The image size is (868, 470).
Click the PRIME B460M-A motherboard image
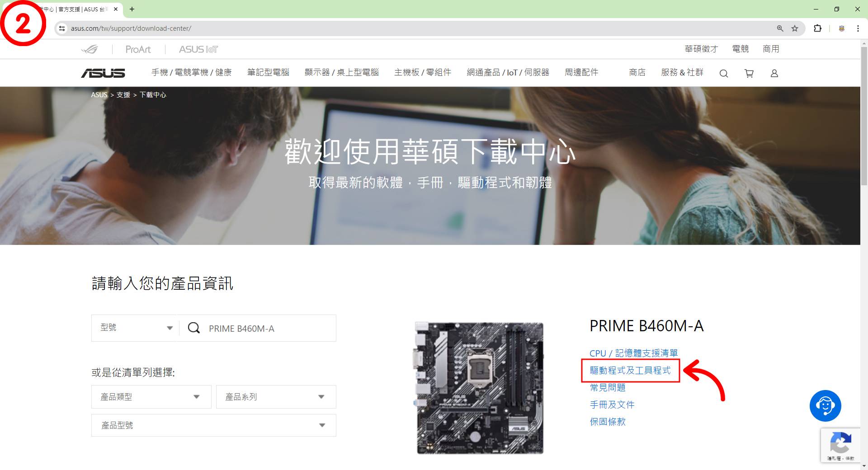point(480,388)
